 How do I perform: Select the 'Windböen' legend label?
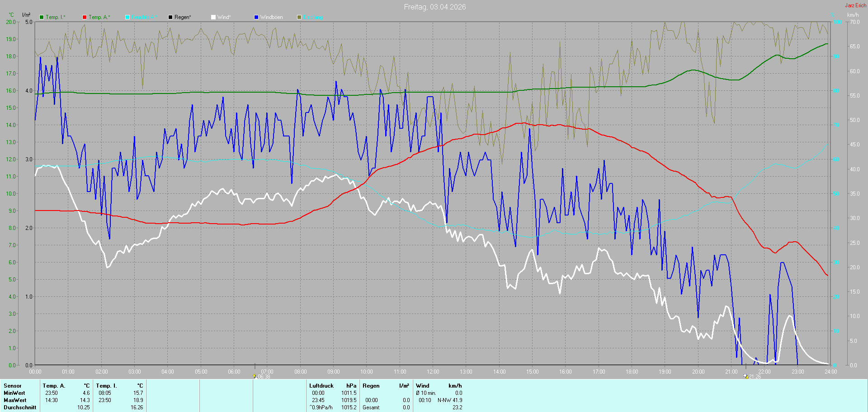(x=272, y=17)
